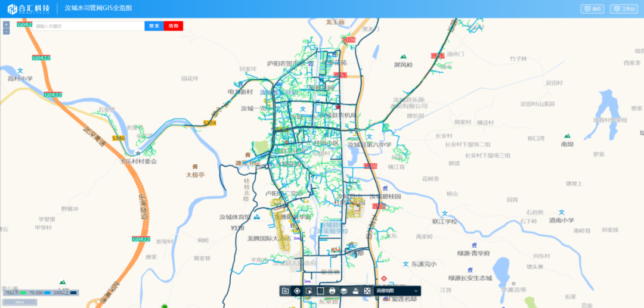Click the green 75以下 legend swatch
This screenshot has width=644, height=308.
[23, 293]
